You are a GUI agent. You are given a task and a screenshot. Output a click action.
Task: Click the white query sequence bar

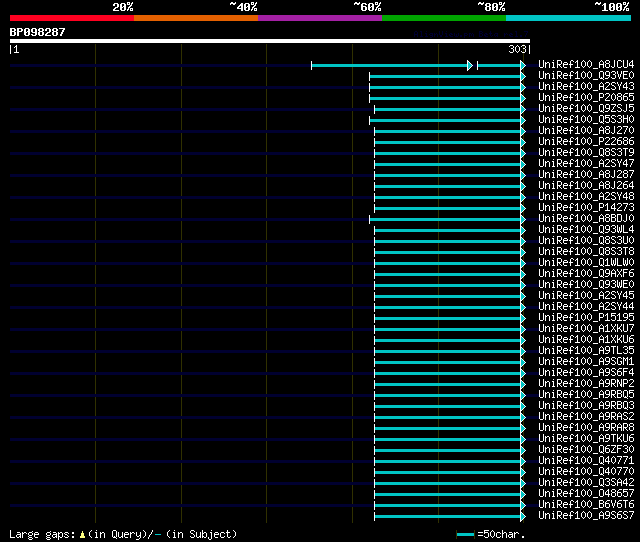coord(270,41)
